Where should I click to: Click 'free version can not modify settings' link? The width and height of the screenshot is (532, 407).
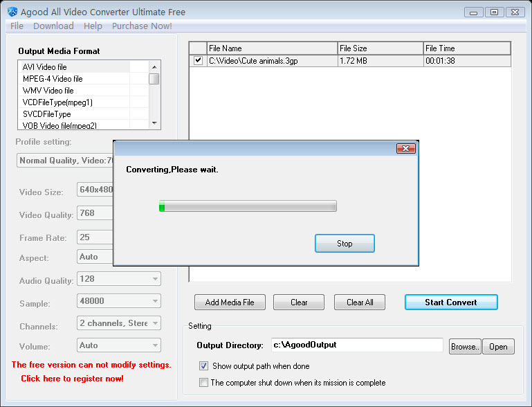pos(91,365)
